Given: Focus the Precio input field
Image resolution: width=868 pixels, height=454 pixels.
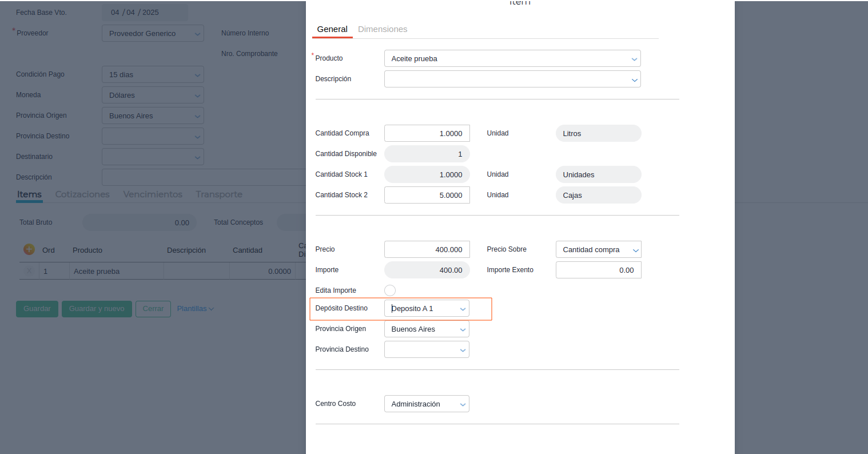Looking at the screenshot, I should coord(427,250).
